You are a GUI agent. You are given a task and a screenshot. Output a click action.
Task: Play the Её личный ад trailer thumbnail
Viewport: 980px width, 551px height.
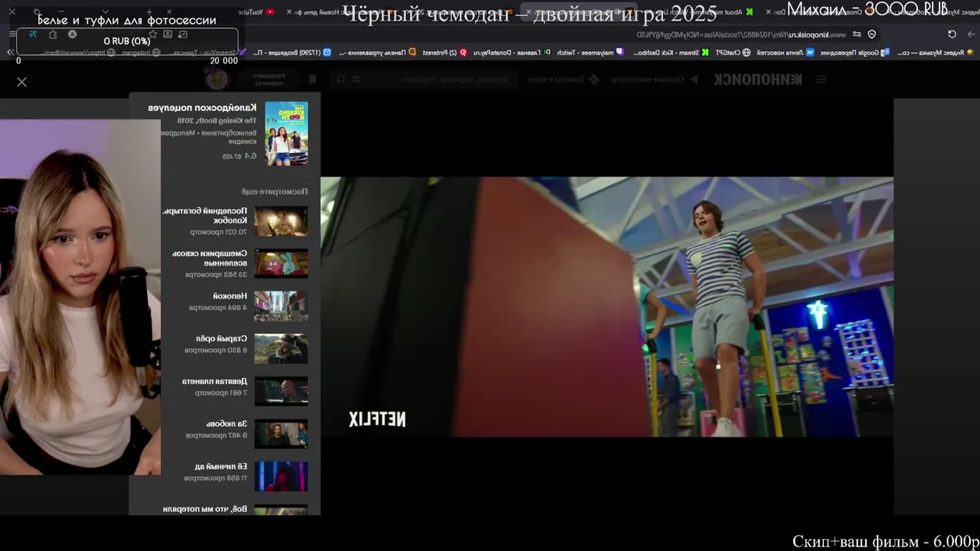[281, 476]
